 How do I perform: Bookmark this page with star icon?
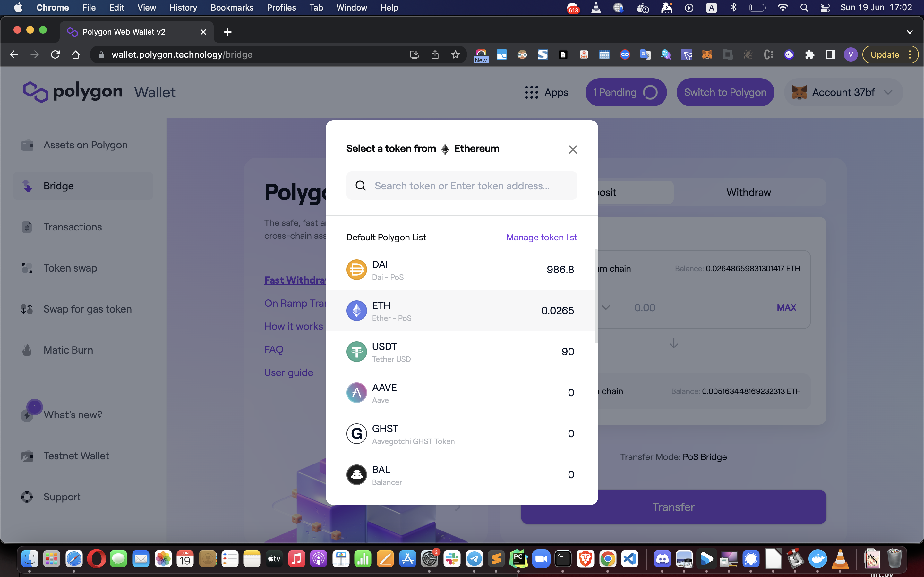point(455,54)
